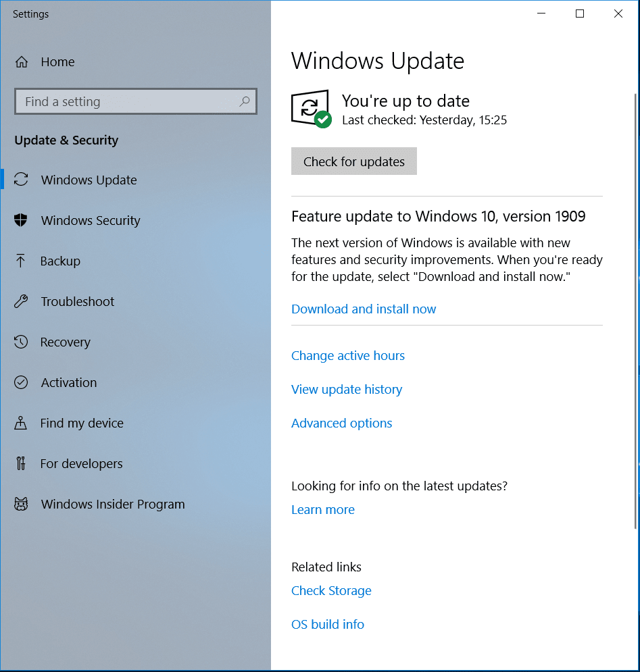Open the OS build info link

pos(328,625)
